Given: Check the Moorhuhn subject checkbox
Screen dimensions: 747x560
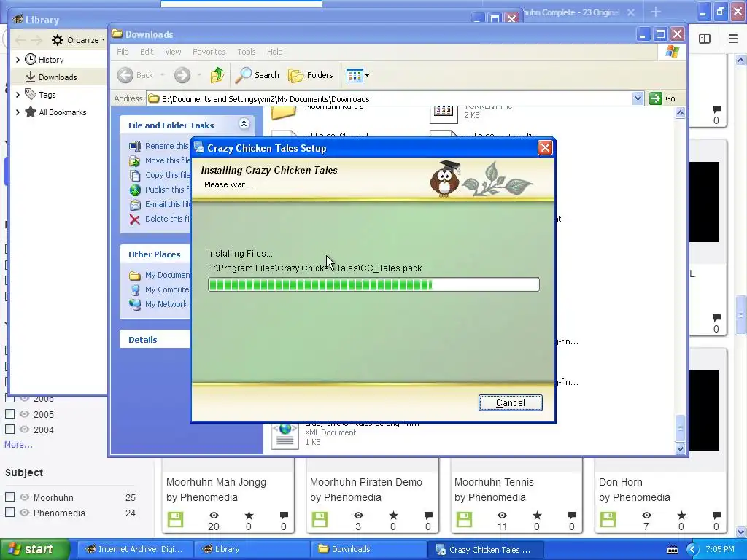Looking at the screenshot, I should click(9, 497).
